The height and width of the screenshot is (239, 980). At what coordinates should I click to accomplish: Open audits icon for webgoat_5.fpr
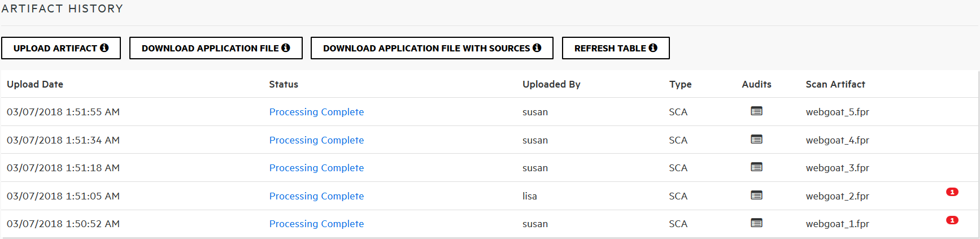(756, 111)
